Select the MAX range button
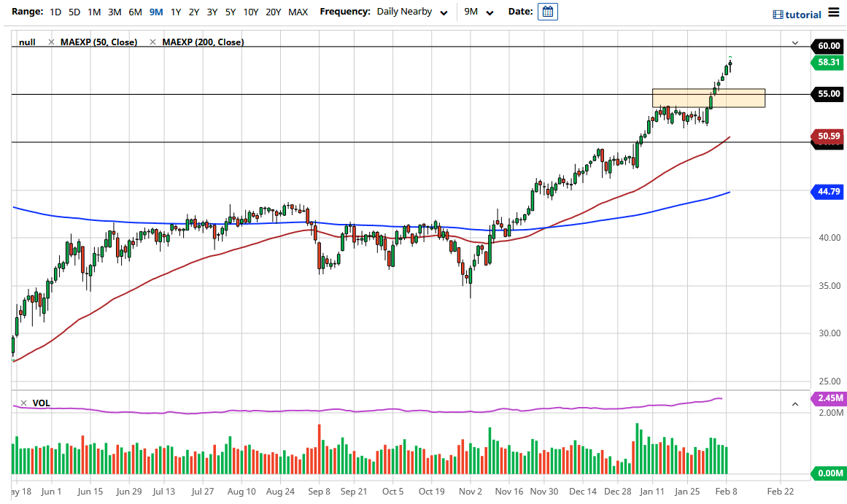 click(x=298, y=12)
